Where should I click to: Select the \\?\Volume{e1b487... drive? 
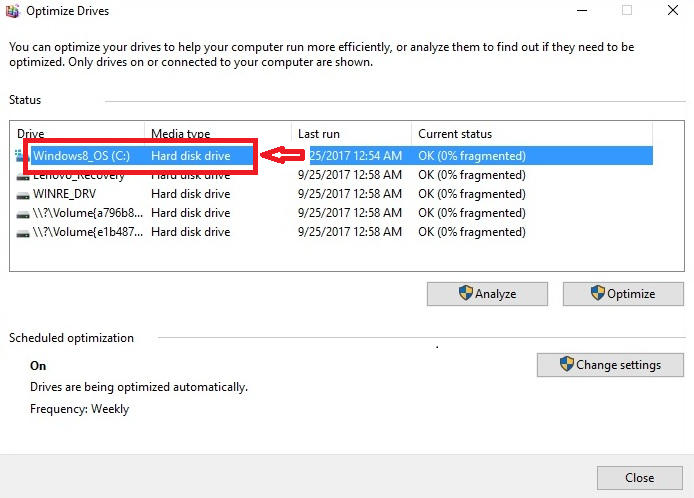(x=334, y=232)
